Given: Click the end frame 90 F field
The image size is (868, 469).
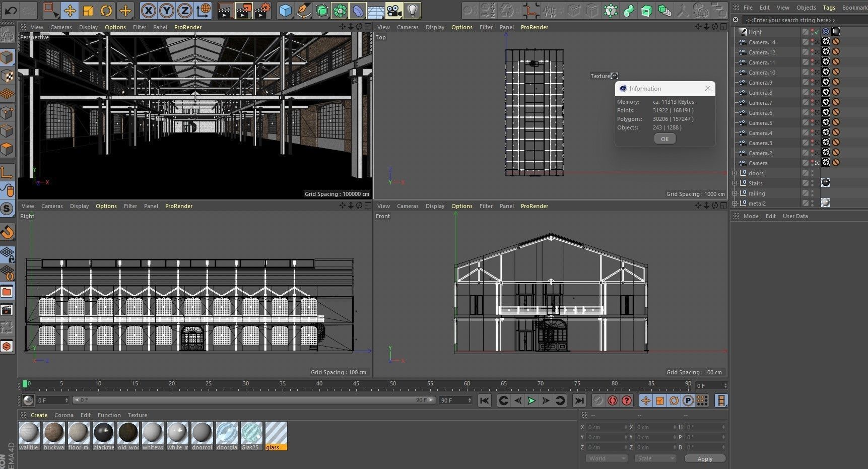Looking at the screenshot, I should [455, 400].
